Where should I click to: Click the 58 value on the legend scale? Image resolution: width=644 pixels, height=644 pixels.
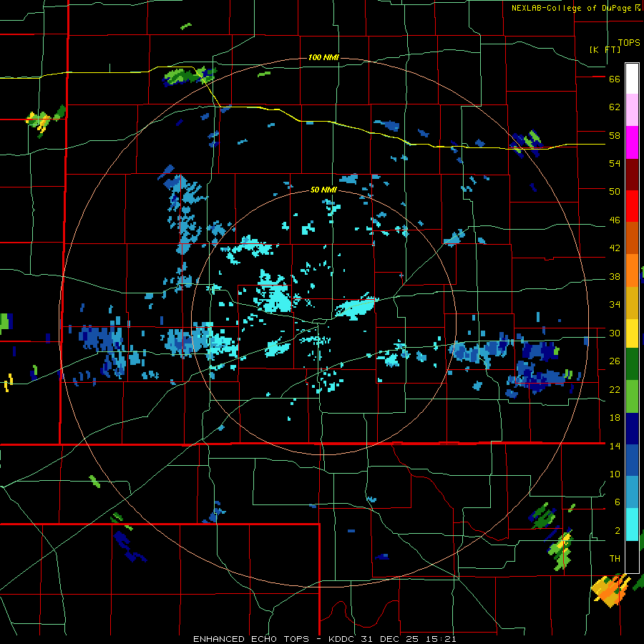[x=615, y=135]
